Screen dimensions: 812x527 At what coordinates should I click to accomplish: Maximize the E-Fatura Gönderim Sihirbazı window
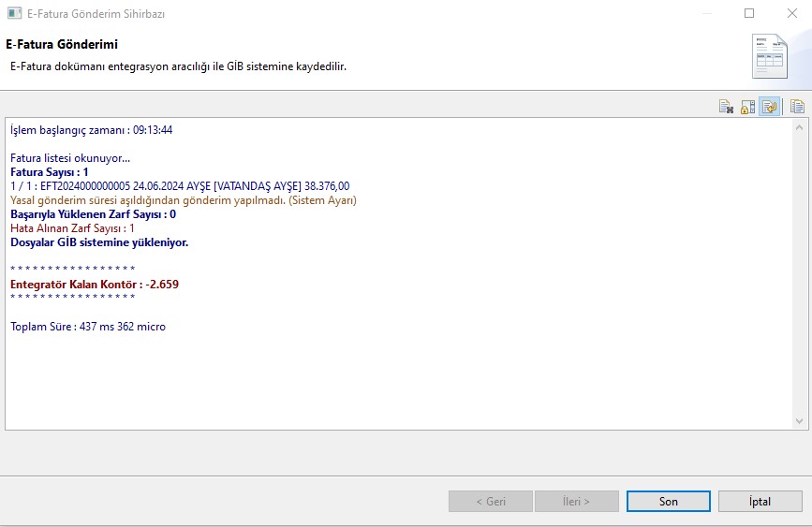click(749, 14)
